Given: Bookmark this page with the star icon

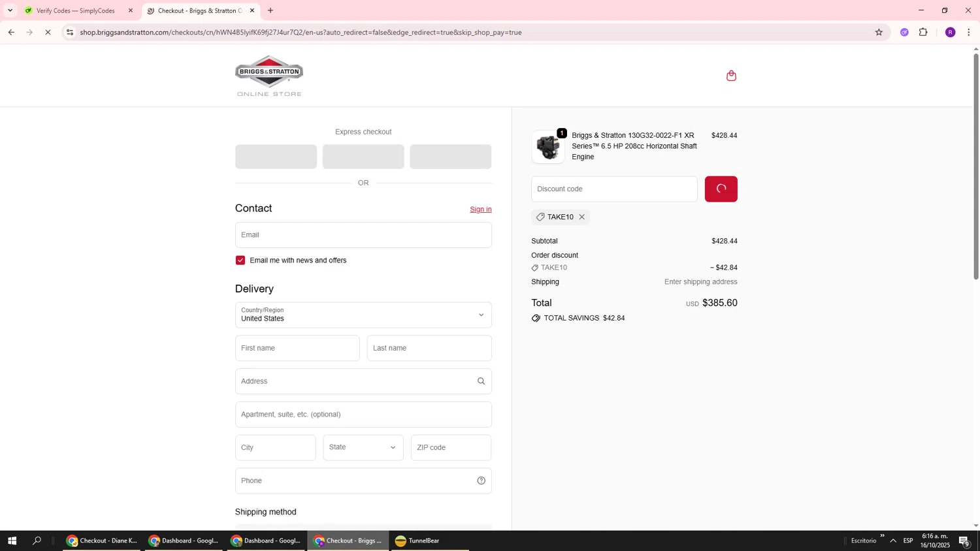Looking at the screenshot, I should click(x=879, y=32).
